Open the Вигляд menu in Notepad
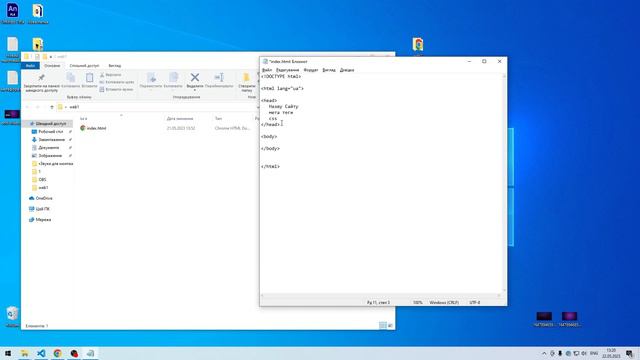Screen dimensions: 640x360 (x=329, y=70)
